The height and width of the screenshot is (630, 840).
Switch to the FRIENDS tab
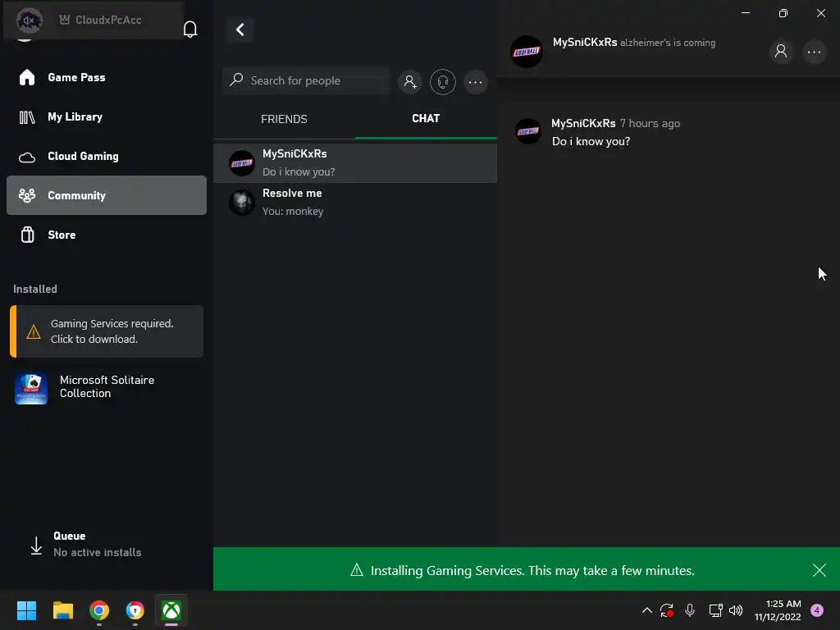coord(284,119)
